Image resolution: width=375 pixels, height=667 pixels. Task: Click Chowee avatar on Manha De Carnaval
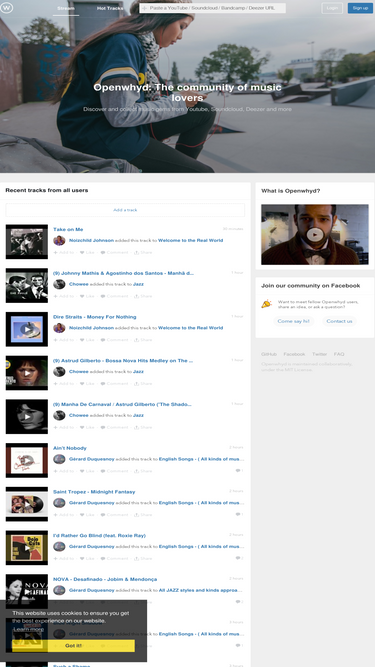(x=59, y=416)
